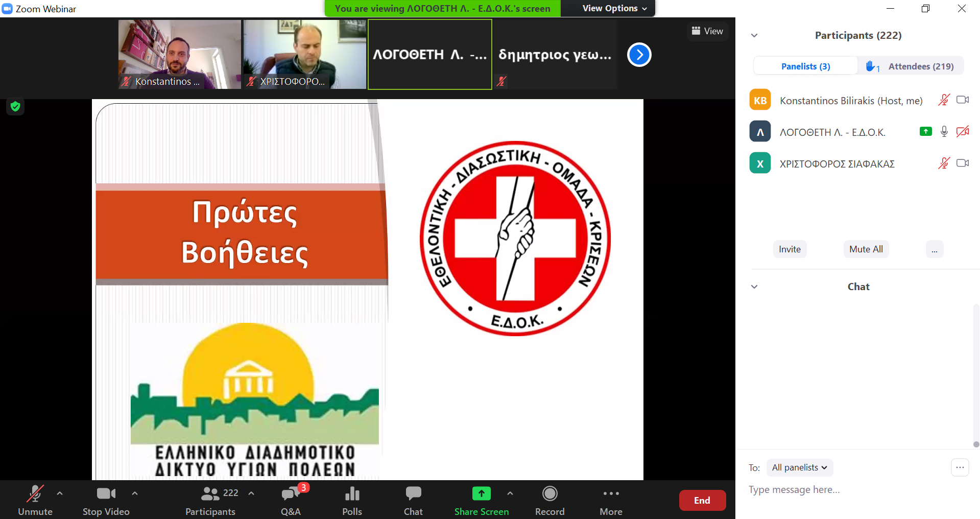The height and width of the screenshot is (519, 980).
Task: Select δημητριος γεω... participant tile
Action: (555, 54)
